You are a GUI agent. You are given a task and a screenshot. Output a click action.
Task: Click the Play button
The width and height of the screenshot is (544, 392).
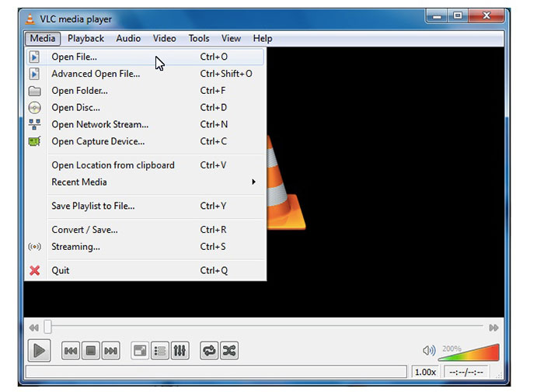pyautogui.click(x=39, y=351)
